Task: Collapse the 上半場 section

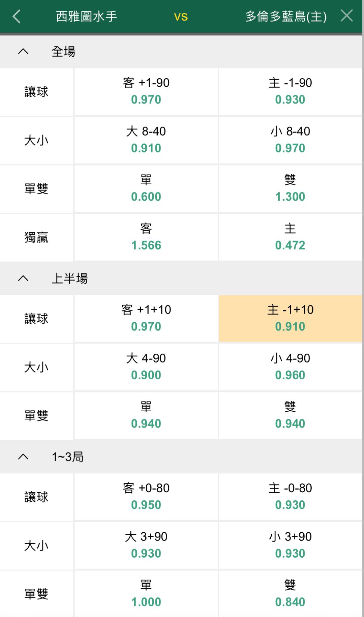Action: pyautogui.click(x=23, y=278)
